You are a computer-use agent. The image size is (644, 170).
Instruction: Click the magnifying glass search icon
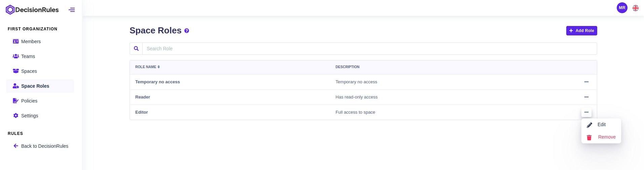point(136,49)
